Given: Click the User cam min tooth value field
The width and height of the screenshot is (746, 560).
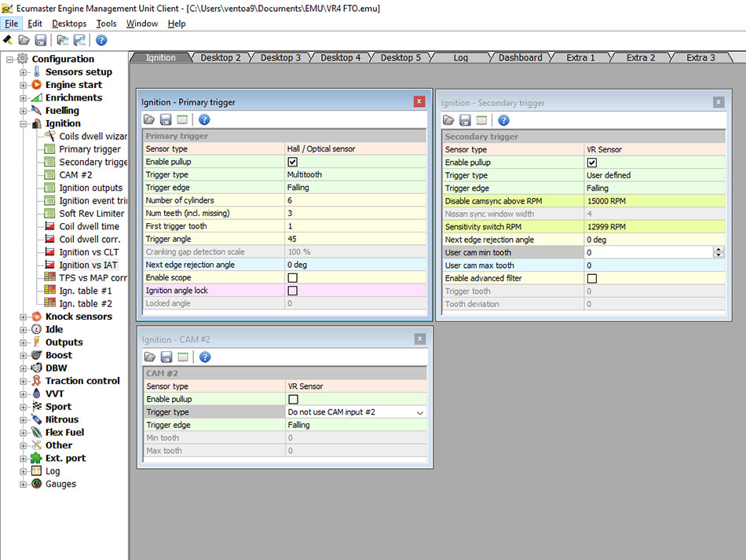Looking at the screenshot, I should point(649,253).
